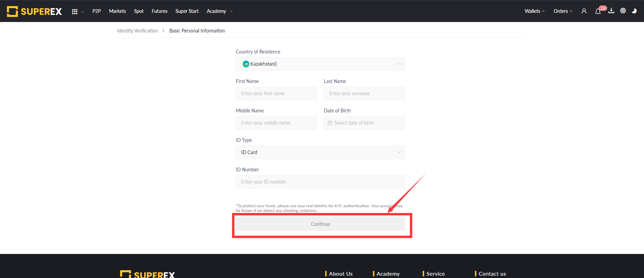The height and width of the screenshot is (278, 644).
Task: Focus the ID Number input field
Action: point(320,182)
